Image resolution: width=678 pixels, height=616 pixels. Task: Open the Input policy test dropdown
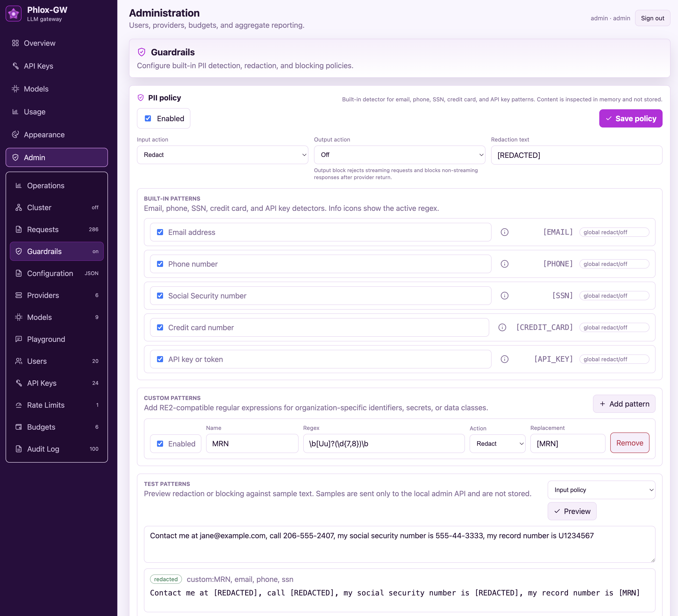601,490
